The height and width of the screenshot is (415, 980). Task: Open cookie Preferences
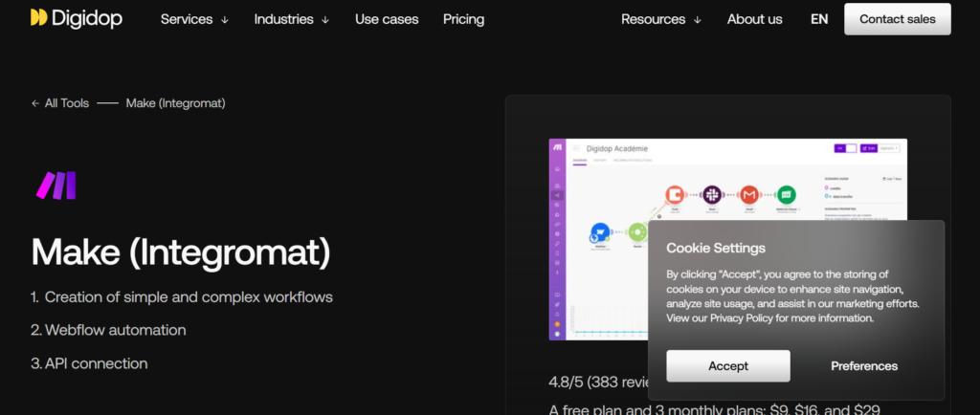864,366
